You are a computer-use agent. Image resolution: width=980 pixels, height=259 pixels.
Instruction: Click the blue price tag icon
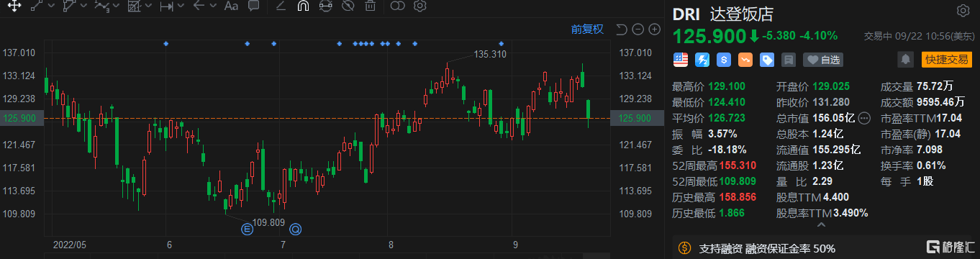coord(767,60)
